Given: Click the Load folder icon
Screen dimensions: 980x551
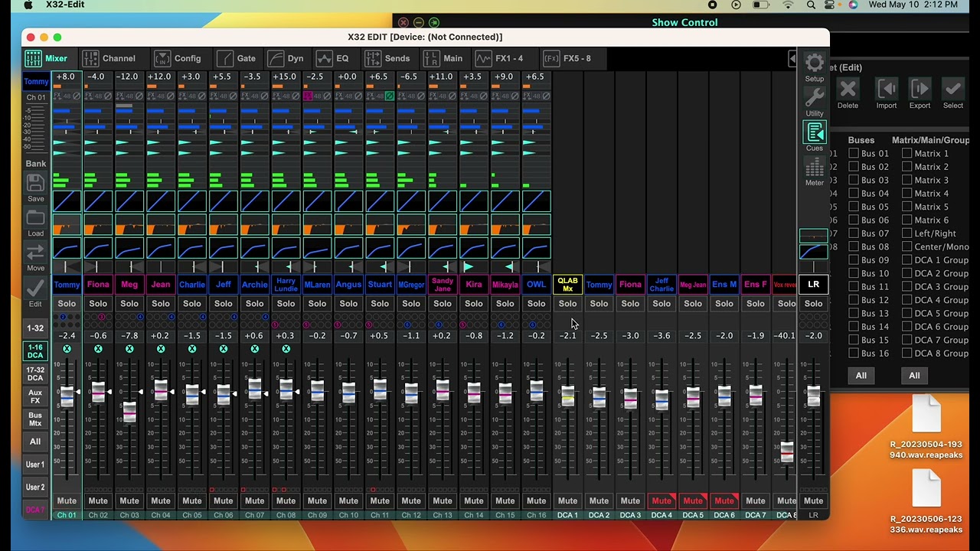Looking at the screenshot, I should 35,218.
